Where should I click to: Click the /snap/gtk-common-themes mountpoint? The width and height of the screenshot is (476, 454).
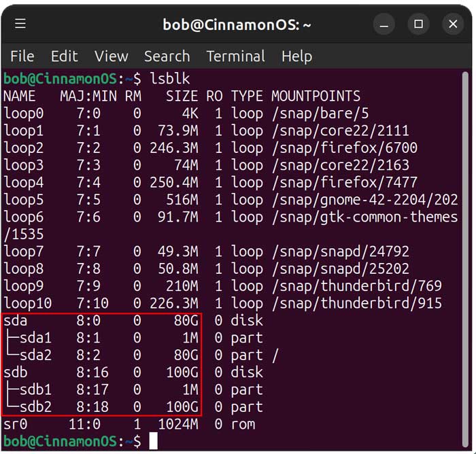coord(365,217)
